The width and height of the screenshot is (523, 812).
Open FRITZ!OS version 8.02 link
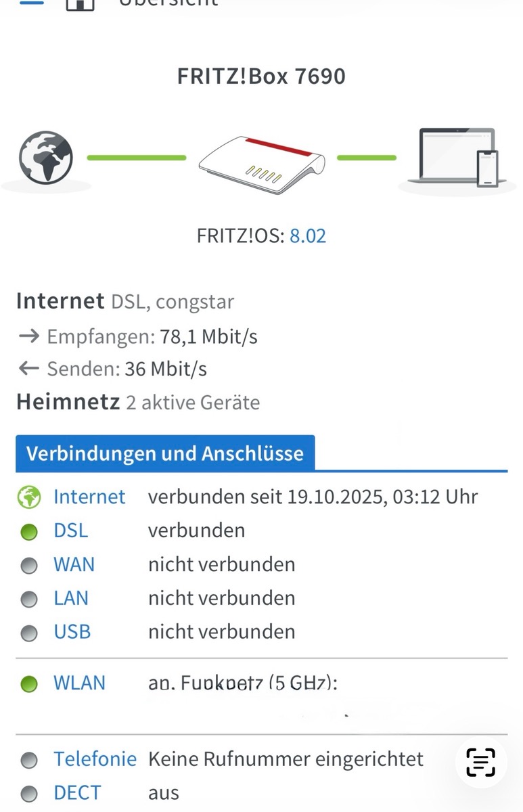pos(308,236)
